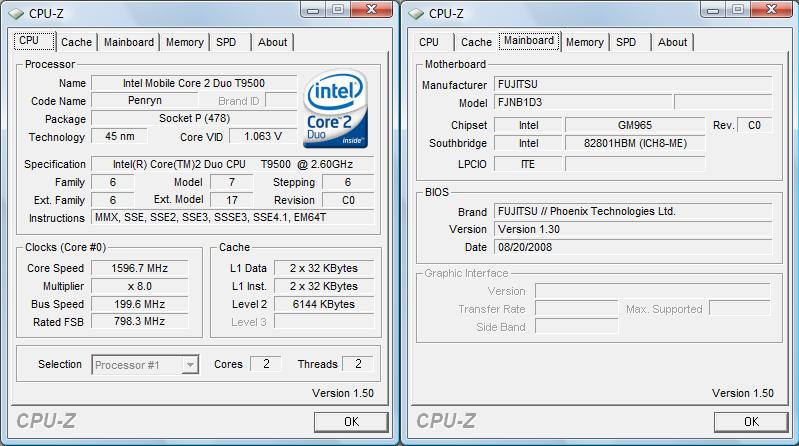
Task: Click the Bus Speed value 199.6 MHz
Action: coord(140,304)
